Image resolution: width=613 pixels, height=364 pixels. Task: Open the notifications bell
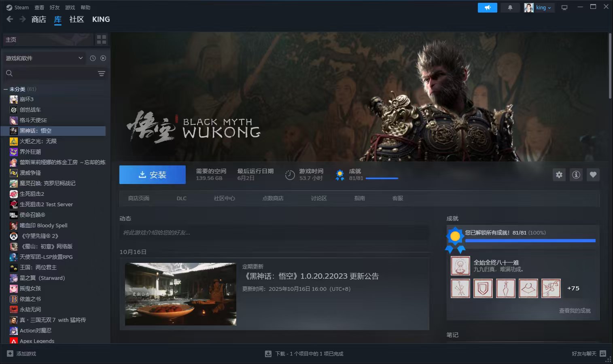point(510,7)
